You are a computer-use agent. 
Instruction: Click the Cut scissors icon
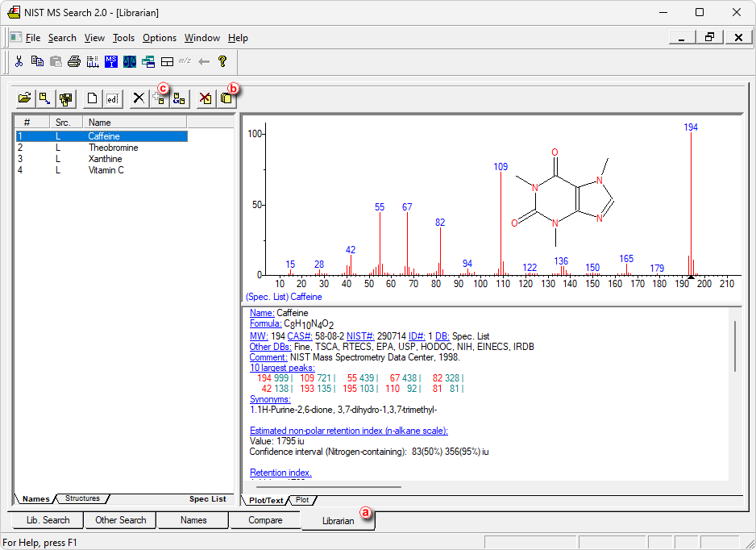(19, 61)
